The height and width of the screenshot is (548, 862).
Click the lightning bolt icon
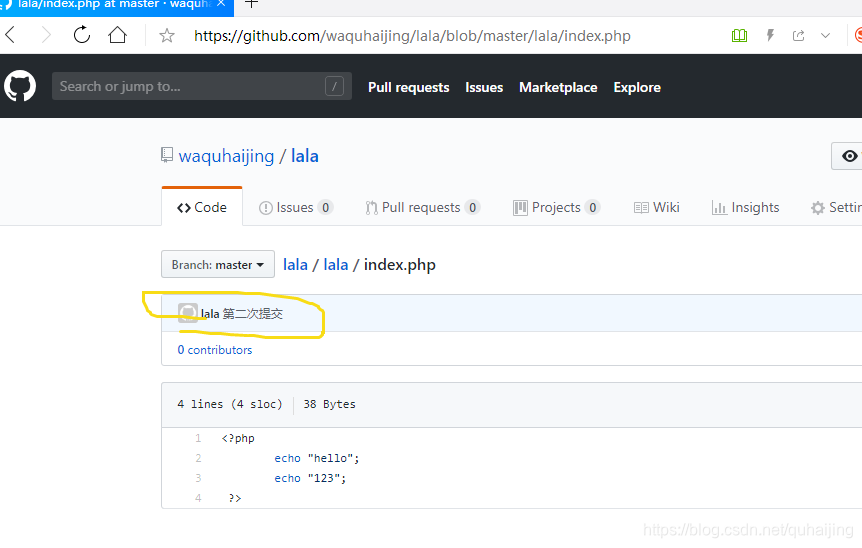(x=770, y=36)
